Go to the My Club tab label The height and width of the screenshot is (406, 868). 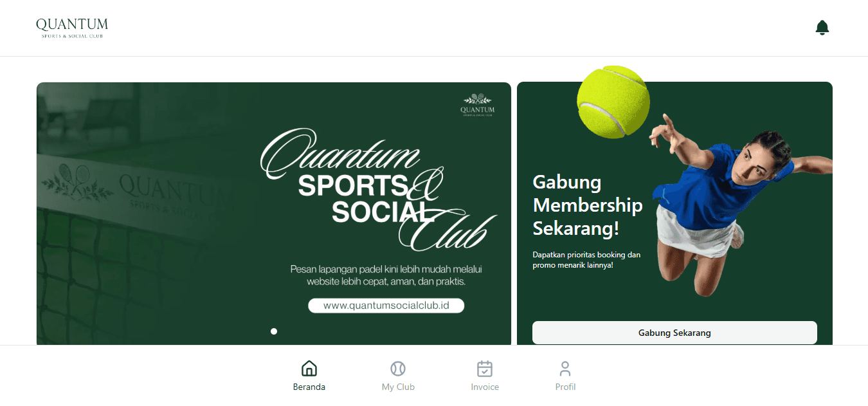[398, 387]
